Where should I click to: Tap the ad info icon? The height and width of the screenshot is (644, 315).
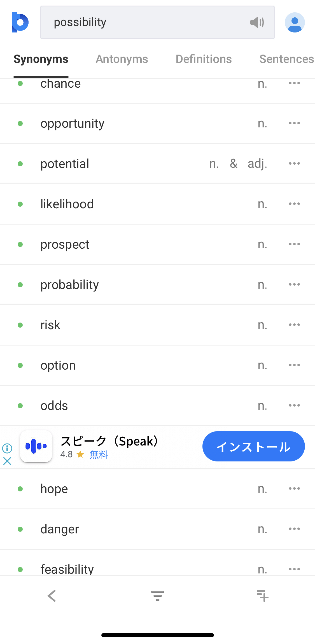click(x=7, y=448)
